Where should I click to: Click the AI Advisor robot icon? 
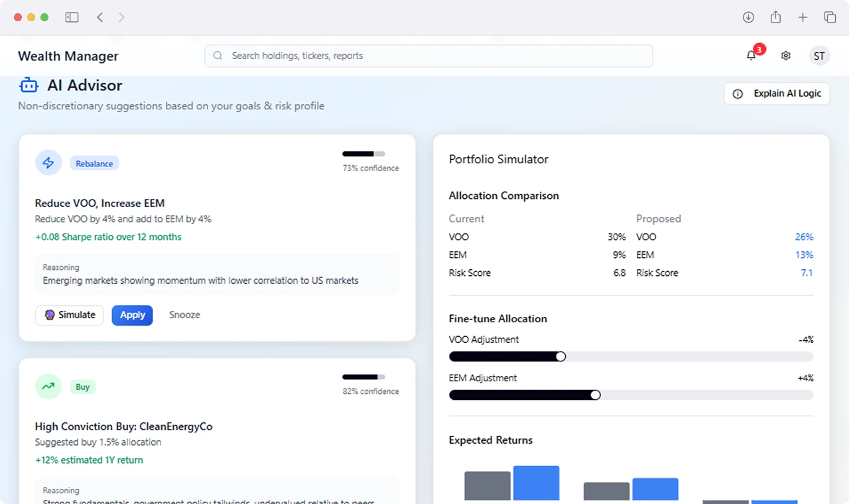coord(29,85)
